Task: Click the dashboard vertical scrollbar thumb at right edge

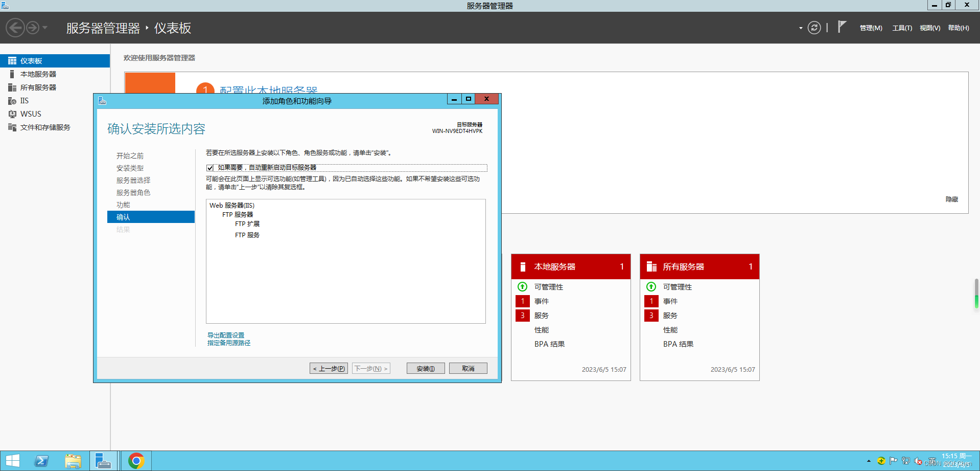Action: 976,294
